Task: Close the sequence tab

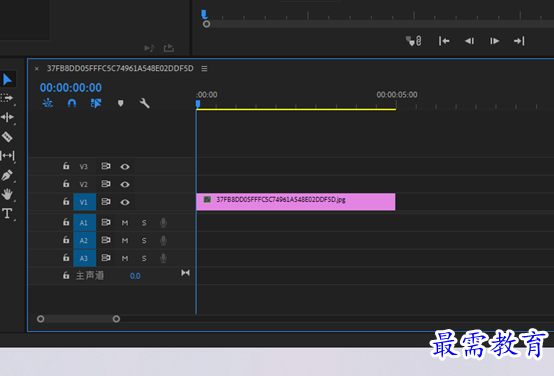Action: coord(37,69)
